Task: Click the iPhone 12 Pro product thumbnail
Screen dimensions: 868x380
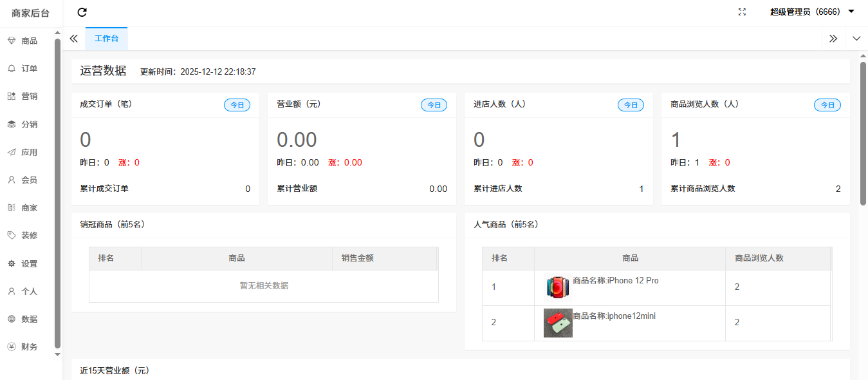Action: coord(557,286)
